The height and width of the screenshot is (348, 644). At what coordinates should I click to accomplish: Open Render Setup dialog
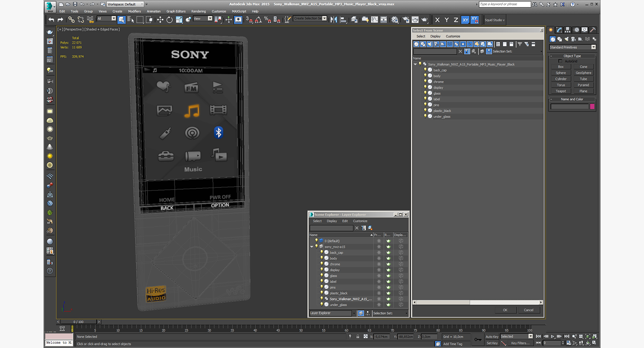pyautogui.click(x=406, y=20)
